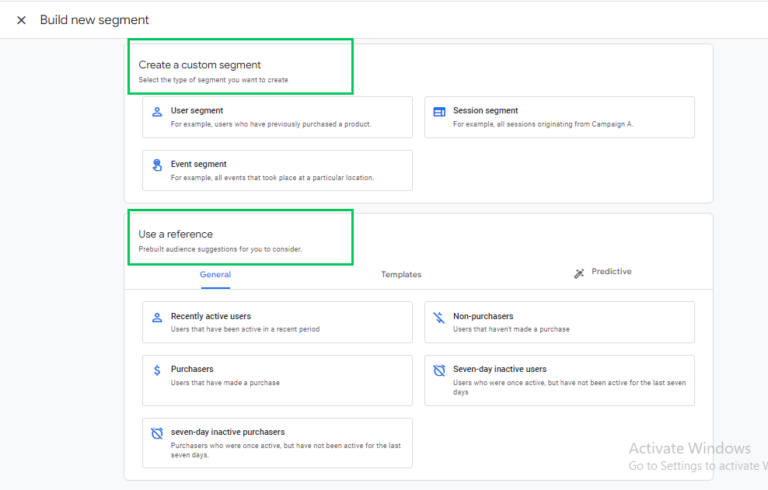768x490 pixels.
Task: Close the Build new segment dialog
Action: click(x=21, y=20)
